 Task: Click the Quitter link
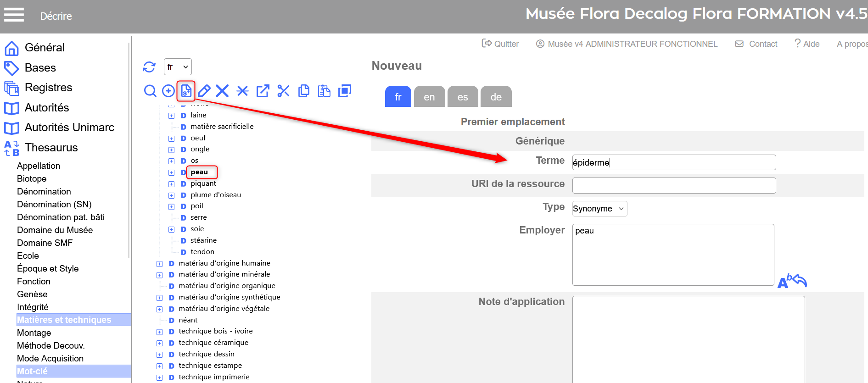coord(500,44)
